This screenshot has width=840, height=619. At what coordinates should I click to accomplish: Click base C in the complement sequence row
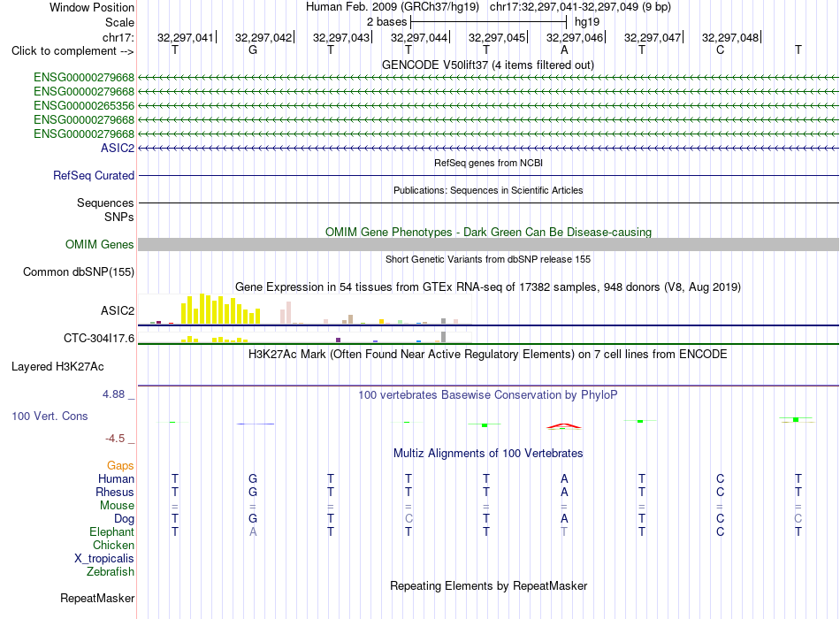(x=720, y=50)
